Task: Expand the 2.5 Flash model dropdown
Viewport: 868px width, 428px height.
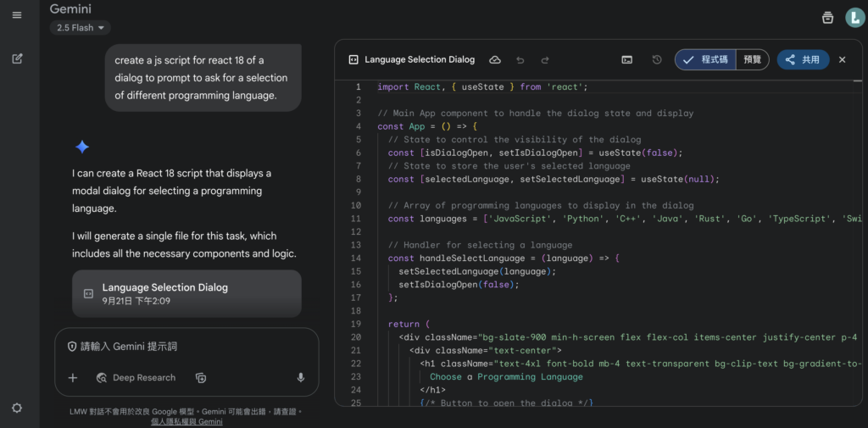Action: [x=81, y=28]
